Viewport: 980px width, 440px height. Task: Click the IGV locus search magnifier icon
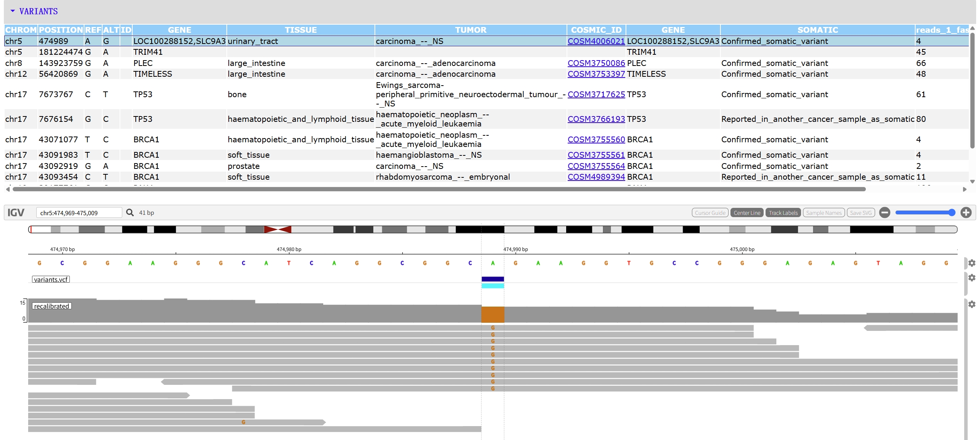pos(130,212)
